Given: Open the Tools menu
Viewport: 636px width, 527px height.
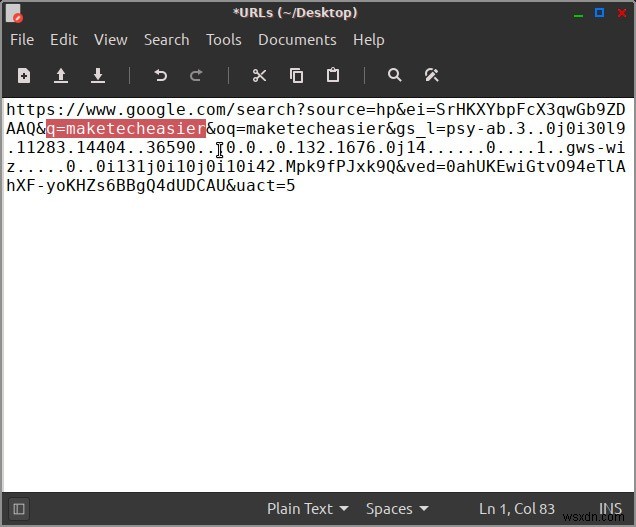Looking at the screenshot, I should pos(224,40).
